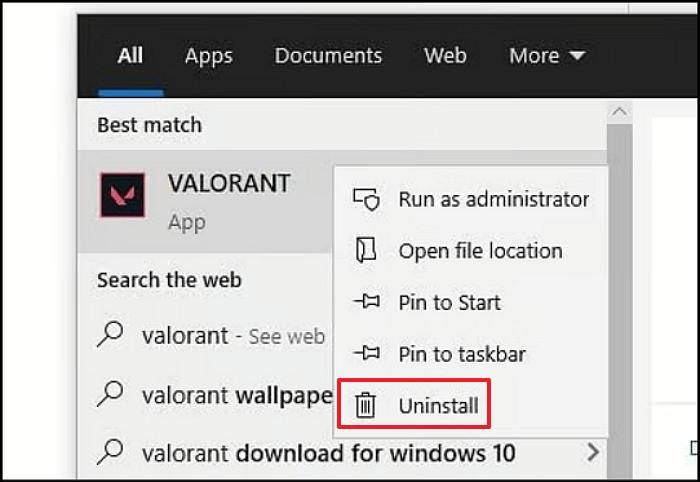Click the Pin to Start pin icon
The width and height of the screenshot is (700, 482).
click(x=366, y=303)
